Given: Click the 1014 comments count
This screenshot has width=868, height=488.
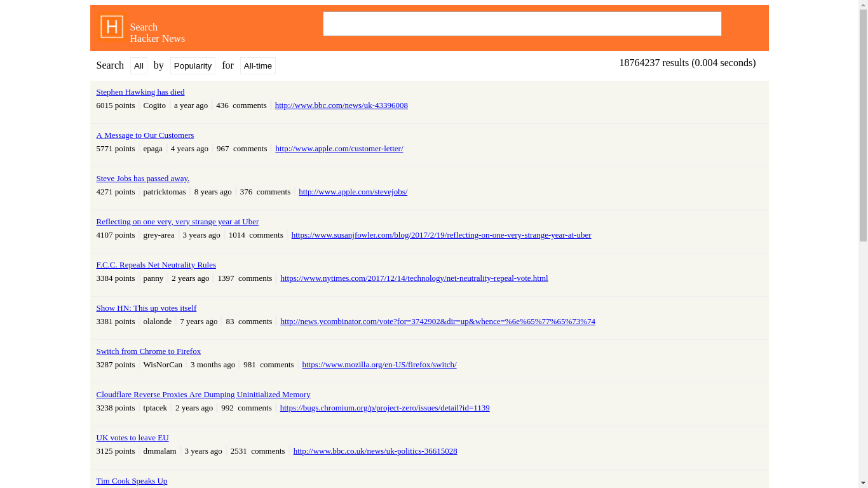Looking at the screenshot, I should (256, 235).
